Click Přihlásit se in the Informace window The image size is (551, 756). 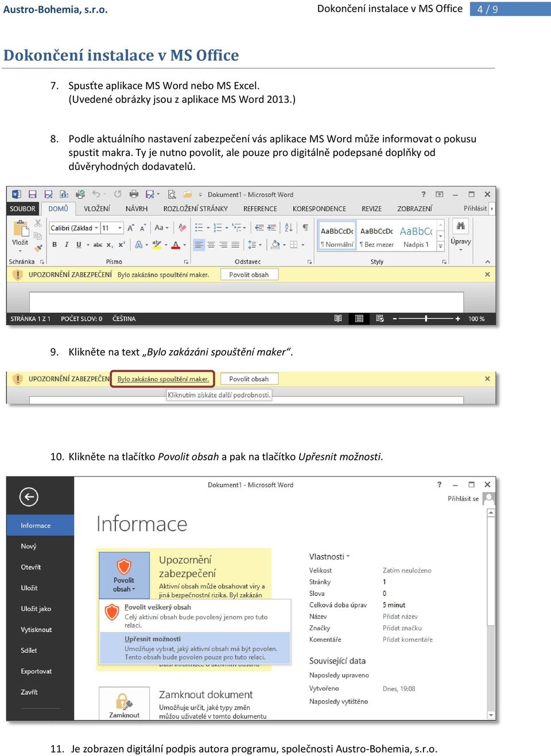[x=463, y=499]
